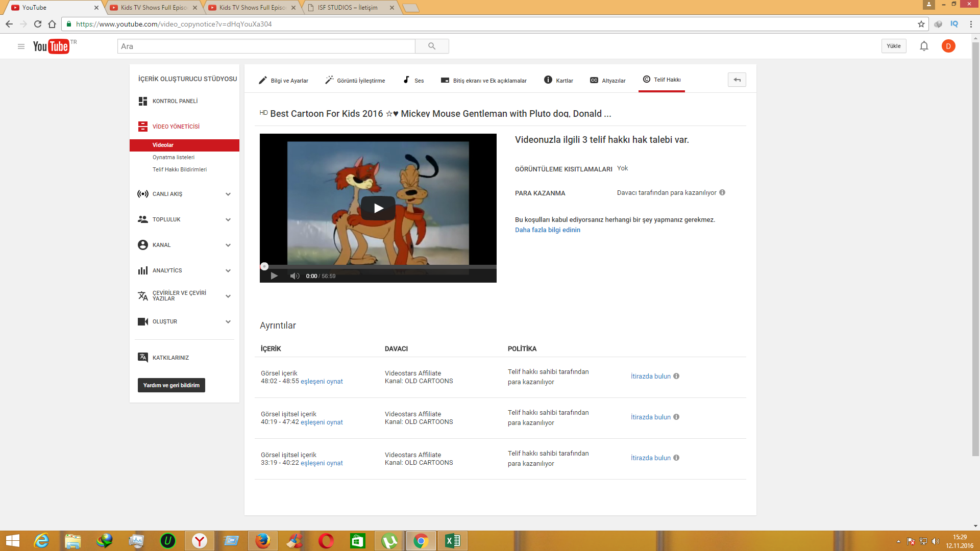Open Excel from the taskbar
980x551 pixels.
[x=453, y=541]
